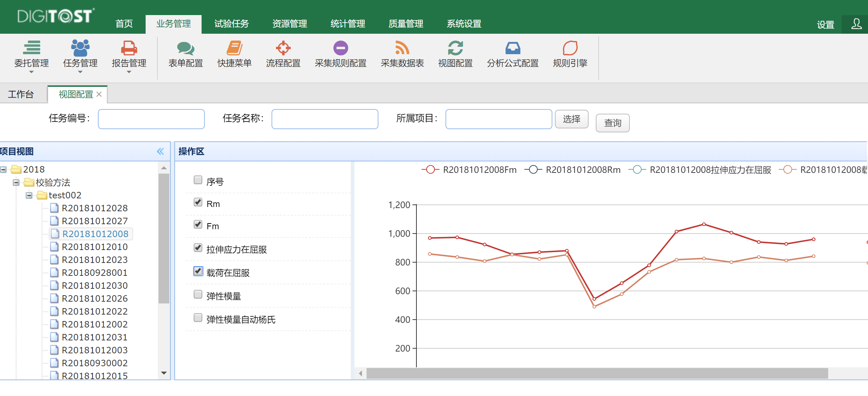The height and width of the screenshot is (396, 868).
Task: Click the 任务编号 input field
Action: tap(151, 119)
